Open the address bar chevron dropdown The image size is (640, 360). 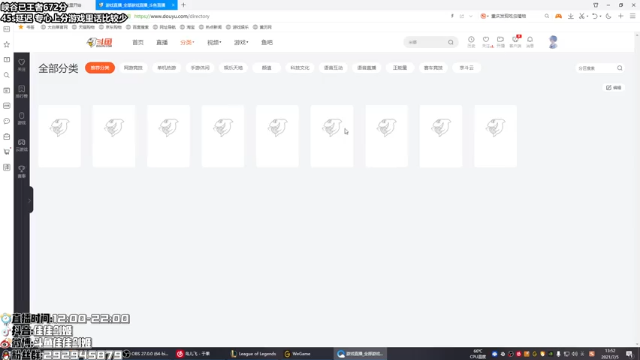click(471, 16)
